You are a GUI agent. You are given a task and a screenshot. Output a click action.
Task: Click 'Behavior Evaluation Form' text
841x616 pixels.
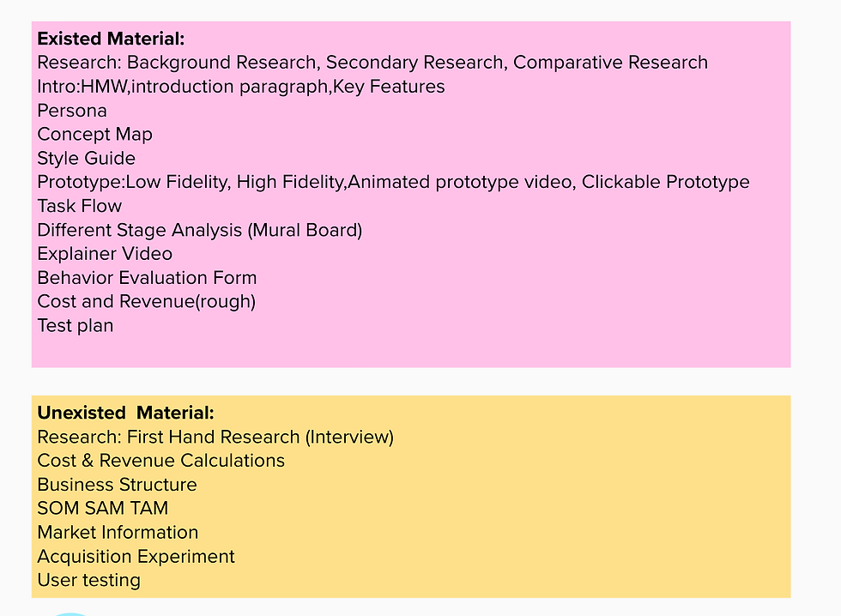pyautogui.click(x=147, y=278)
